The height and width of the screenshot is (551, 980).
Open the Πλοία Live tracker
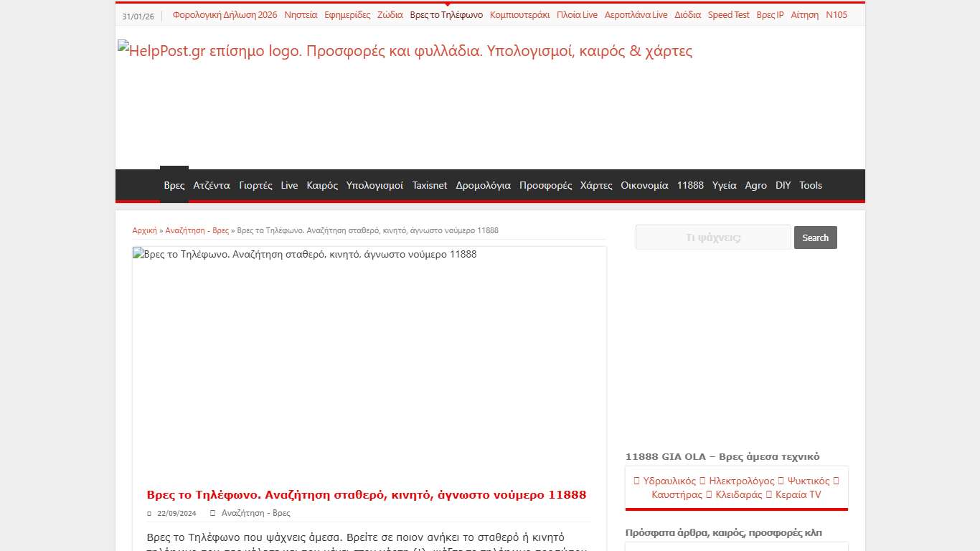[x=577, y=14]
